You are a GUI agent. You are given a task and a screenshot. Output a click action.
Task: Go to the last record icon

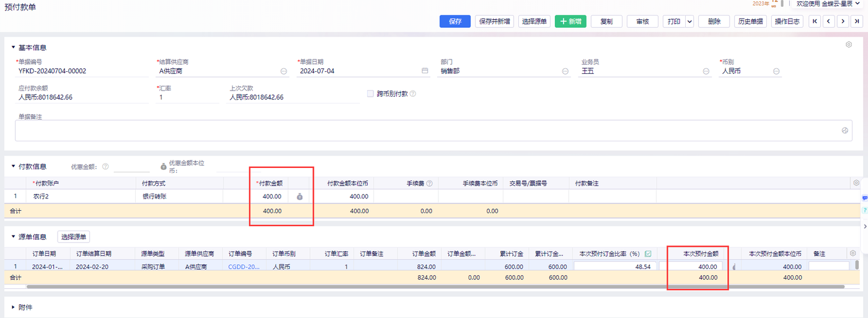pyautogui.click(x=857, y=21)
